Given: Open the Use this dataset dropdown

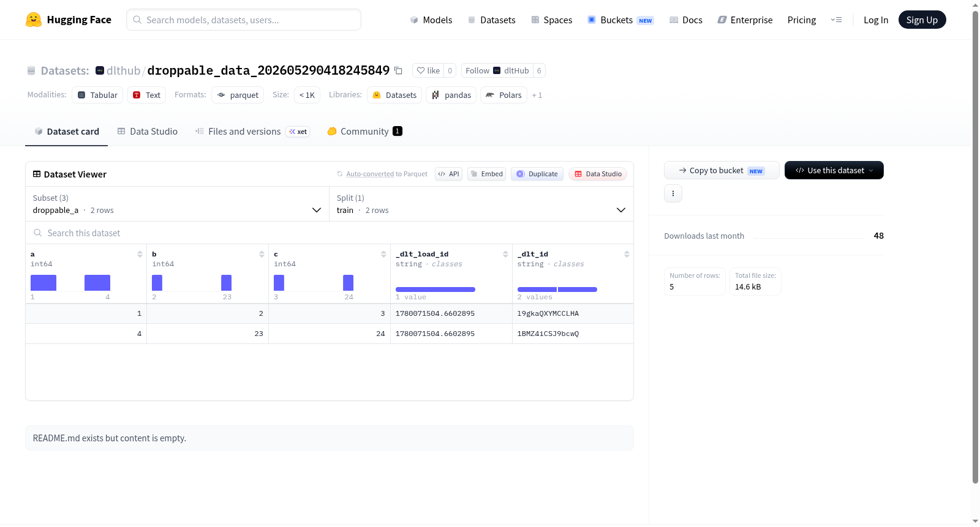Looking at the screenshot, I should click(x=834, y=170).
